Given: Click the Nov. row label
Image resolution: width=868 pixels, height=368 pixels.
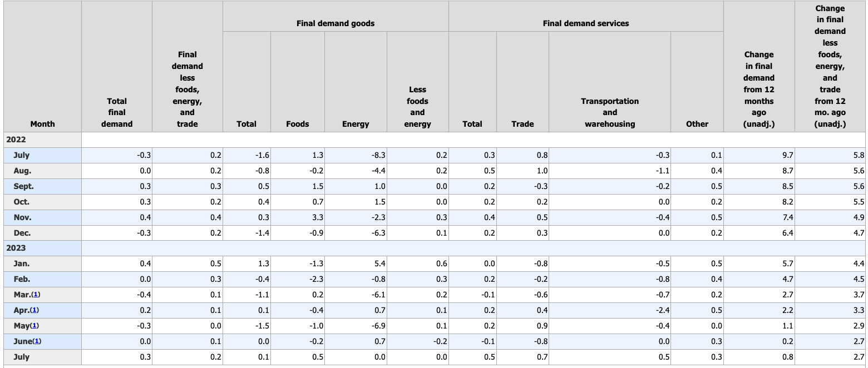Looking at the screenshot, I should (22, 217).
